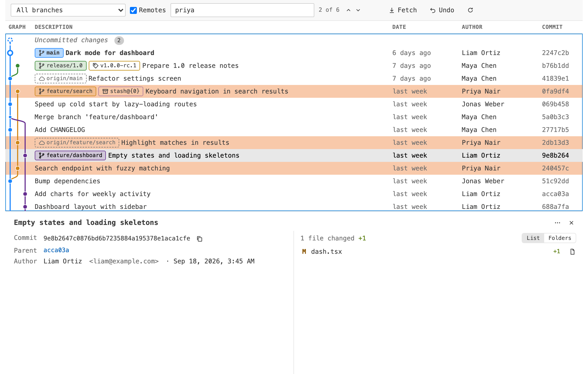Click the Commit column header

tap(552, 27)
